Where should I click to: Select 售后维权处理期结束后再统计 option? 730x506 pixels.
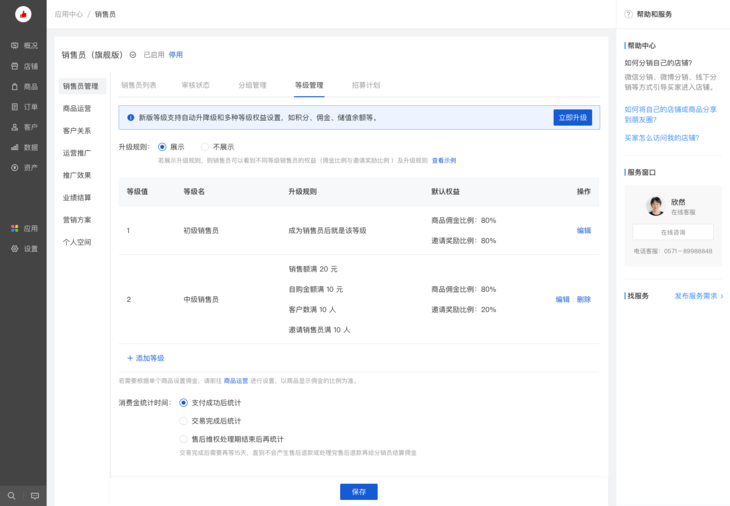[183, 439]
